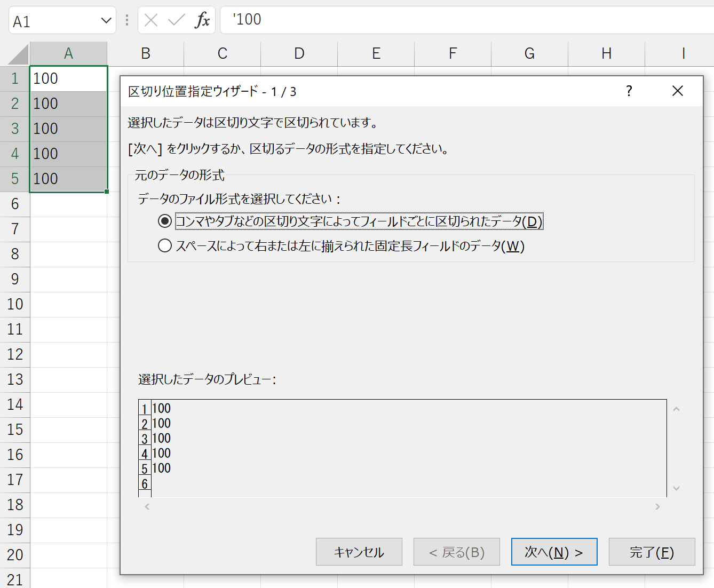
Task: Click the formula bar enter checkmark icon
Action: pos(176,20)
